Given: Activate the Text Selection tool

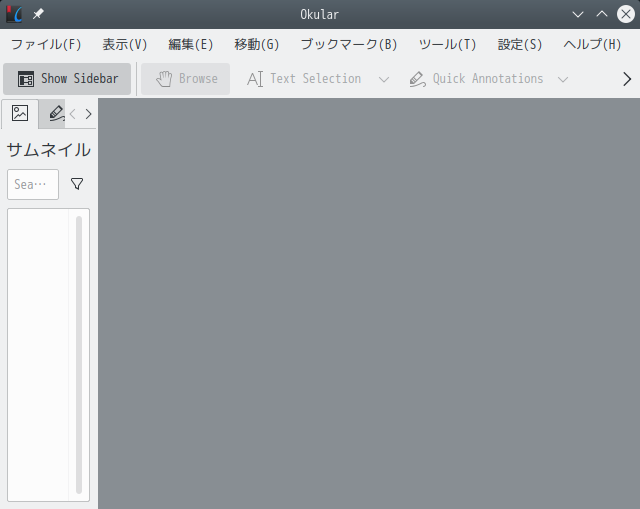Looking at the screenshot, I should pos(304,79).
